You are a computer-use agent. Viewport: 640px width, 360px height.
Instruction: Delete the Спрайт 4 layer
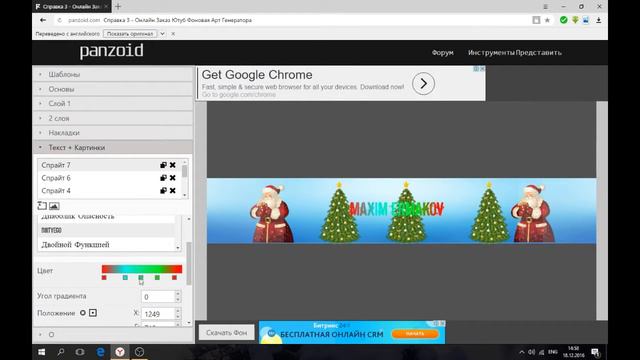coord(173,191)
